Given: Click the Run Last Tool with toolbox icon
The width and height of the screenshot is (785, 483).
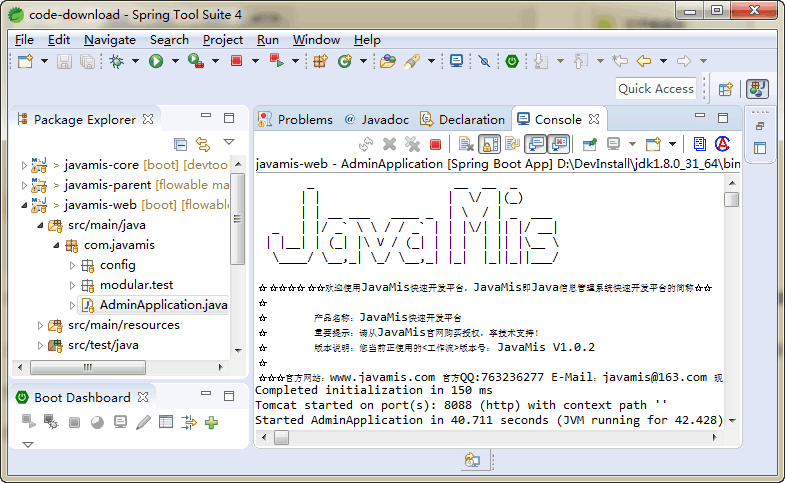Looking at the screenshot, I should pos(196,61).
